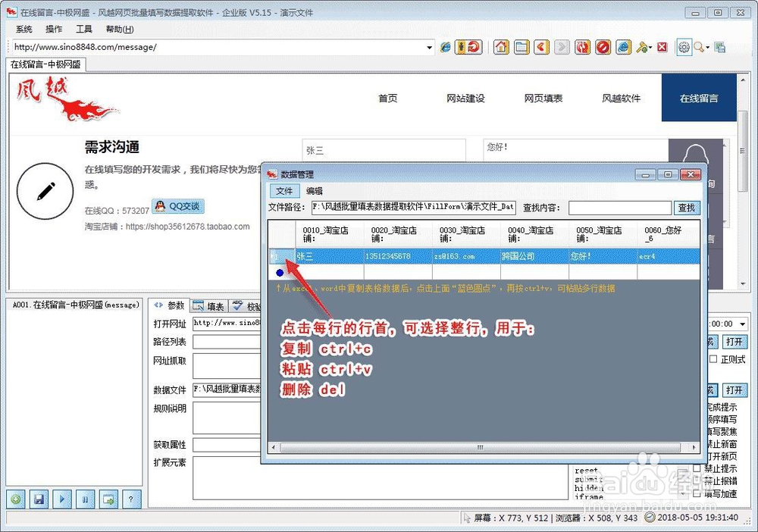
Task: Pause execution with the pause icon button
Action: click(x=86, y=499)
